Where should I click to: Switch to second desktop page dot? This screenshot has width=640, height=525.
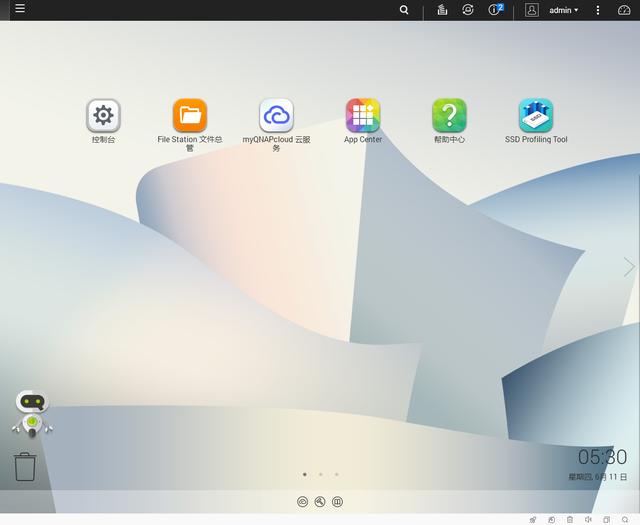320,474
